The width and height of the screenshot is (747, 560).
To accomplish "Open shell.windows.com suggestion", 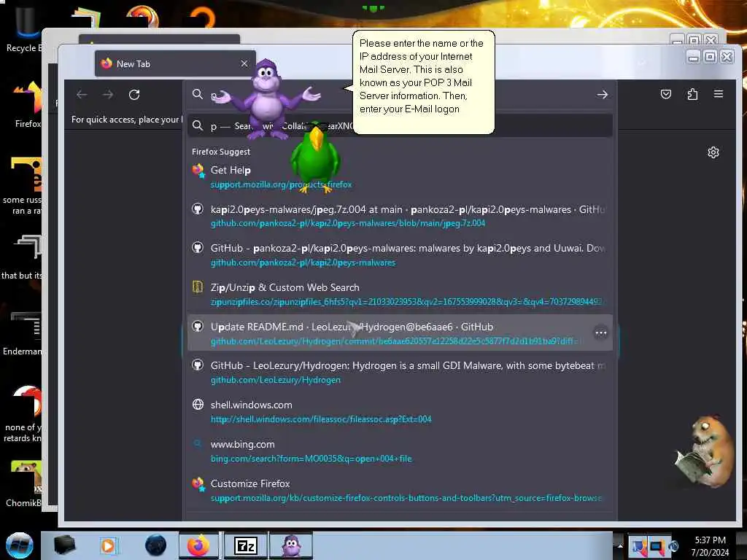I will 400,411.
